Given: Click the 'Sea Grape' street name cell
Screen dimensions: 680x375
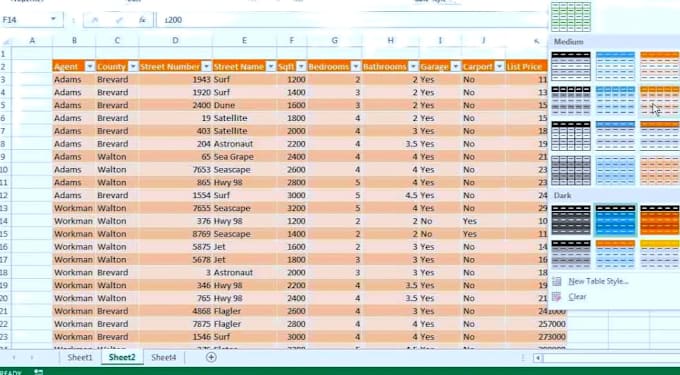Looking at the screenshot, I should point(244,157).
